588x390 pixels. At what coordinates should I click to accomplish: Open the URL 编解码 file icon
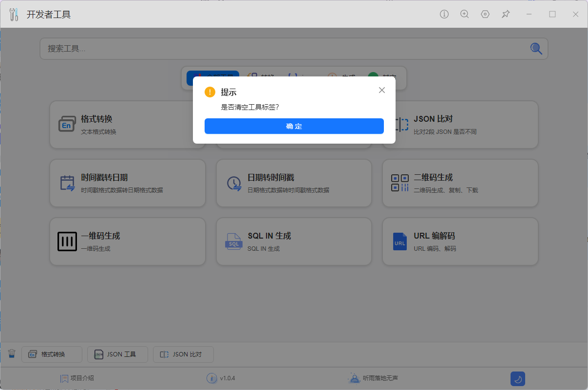click(400, 241)
